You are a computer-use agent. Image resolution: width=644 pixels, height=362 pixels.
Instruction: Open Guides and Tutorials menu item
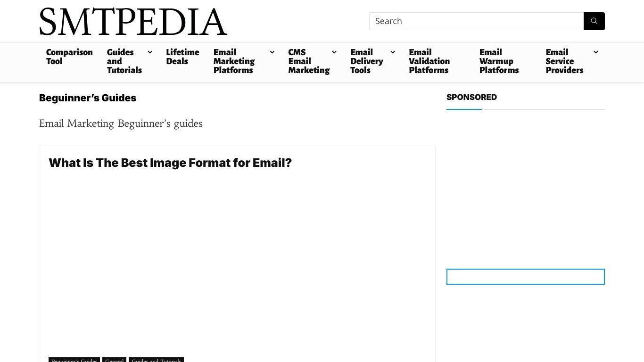124,61
